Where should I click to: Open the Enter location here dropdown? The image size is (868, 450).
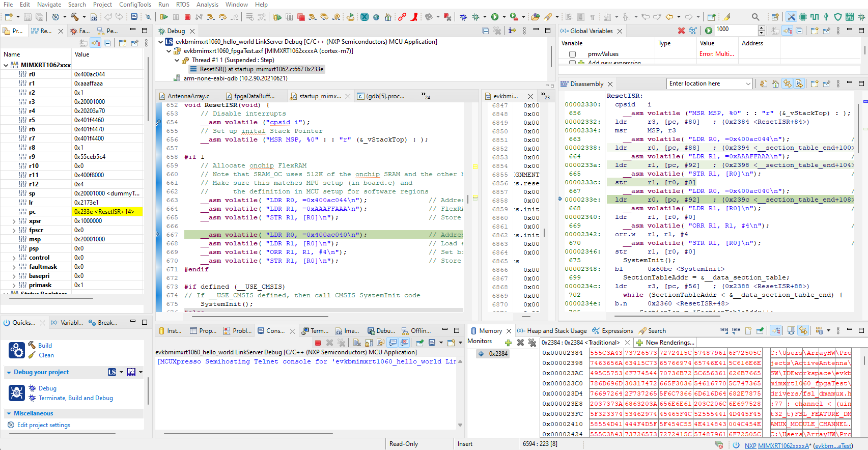coord(748,84)
